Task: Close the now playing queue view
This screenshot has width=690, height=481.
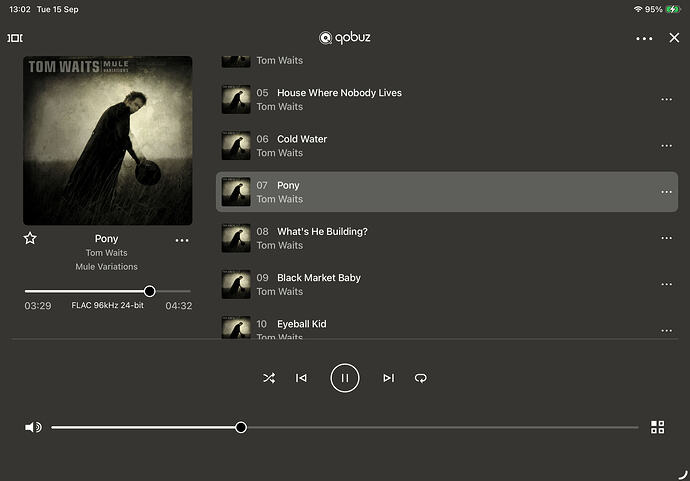Action: [x=674, y=38]
